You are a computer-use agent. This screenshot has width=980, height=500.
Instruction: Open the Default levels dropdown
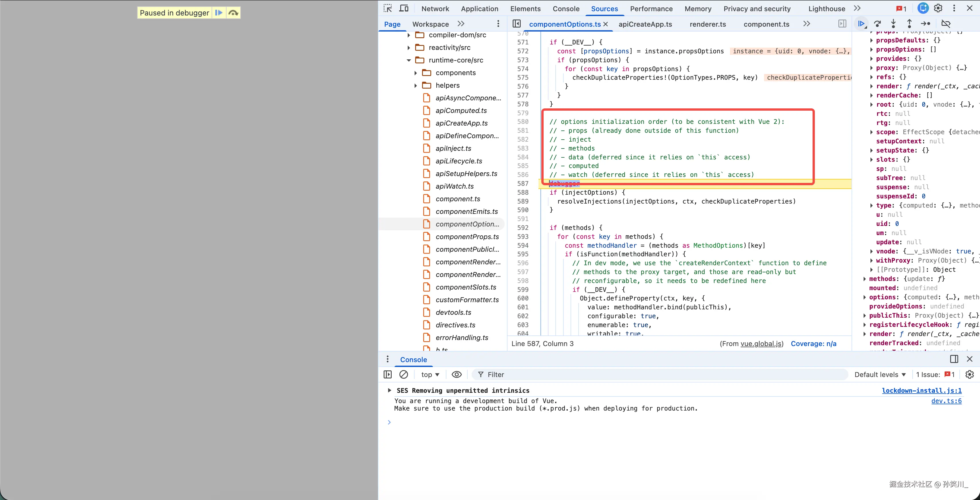[880, 374]
